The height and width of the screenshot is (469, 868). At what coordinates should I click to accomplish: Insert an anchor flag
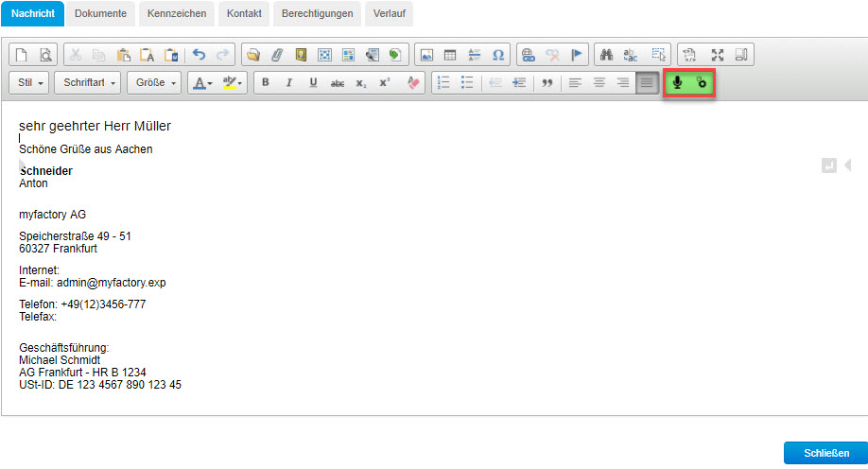[x=576, y=55]
